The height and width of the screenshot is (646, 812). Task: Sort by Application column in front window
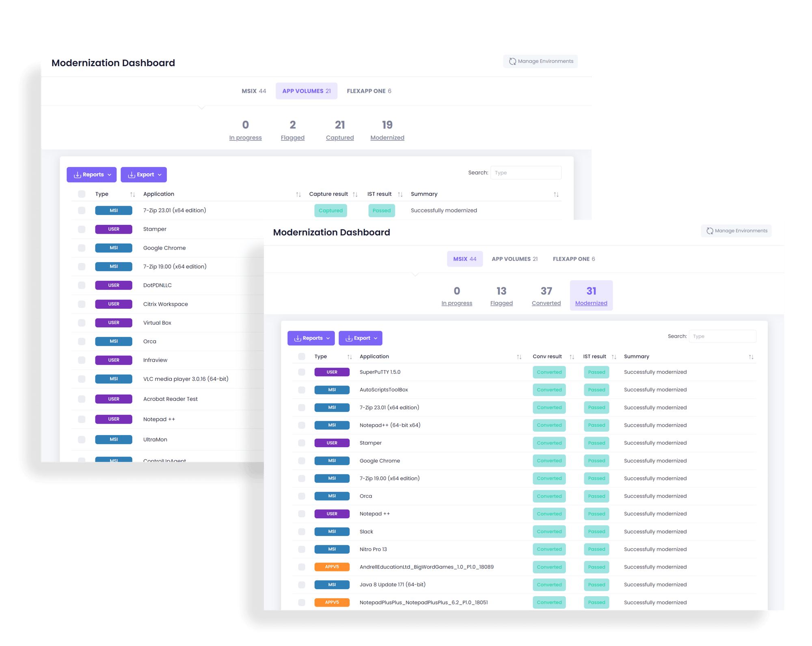click(519, 357)
